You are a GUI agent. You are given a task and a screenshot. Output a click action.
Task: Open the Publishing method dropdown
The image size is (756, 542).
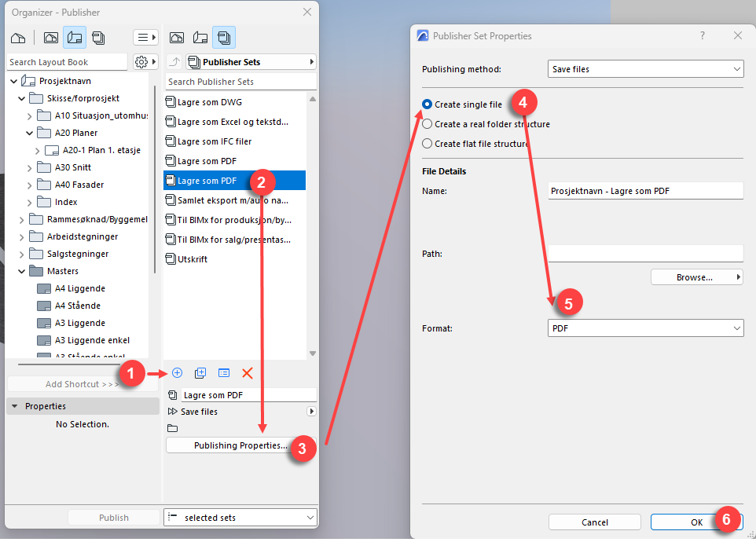pos(645,69)
